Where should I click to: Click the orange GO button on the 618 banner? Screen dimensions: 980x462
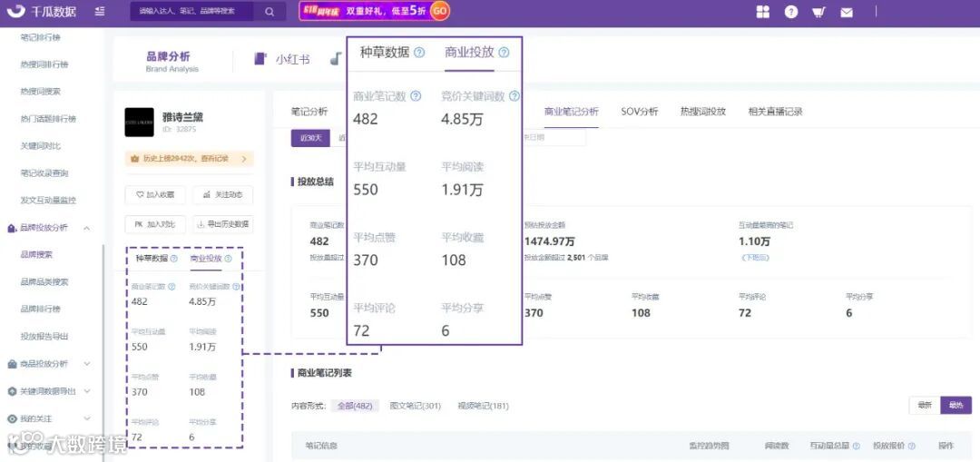pyautogui.click(x=440, y=11)
